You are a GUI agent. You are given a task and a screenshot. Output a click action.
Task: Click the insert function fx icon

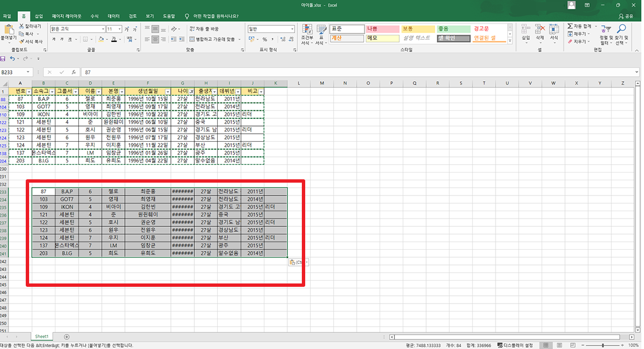[73, 72]
